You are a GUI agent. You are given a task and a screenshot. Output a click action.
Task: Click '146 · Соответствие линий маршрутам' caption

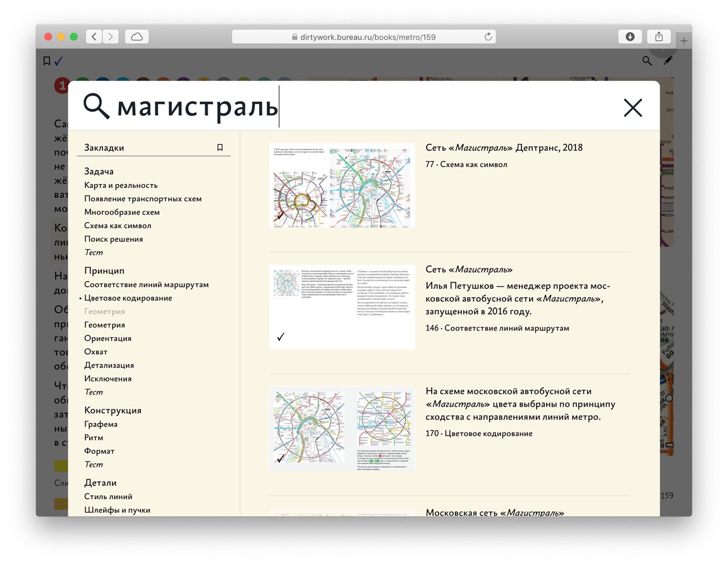497,328
